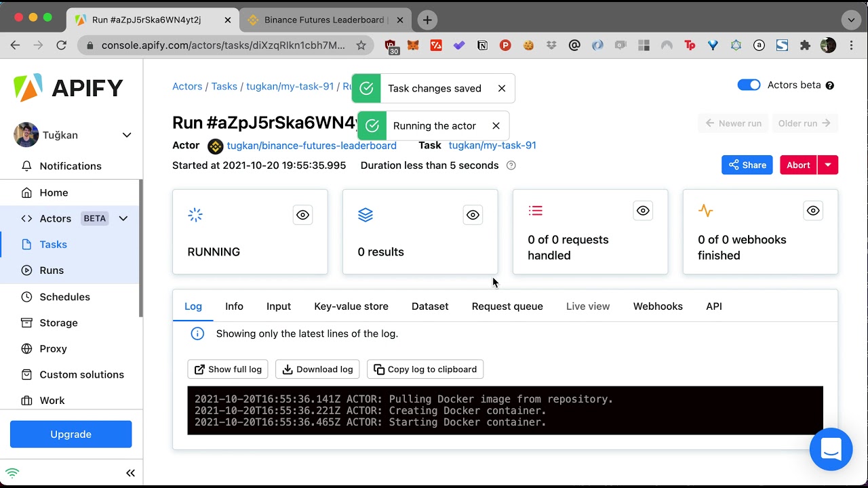Open the Live view tab
The height and width of the screenshot is (488, 868).
coord(588,306)
